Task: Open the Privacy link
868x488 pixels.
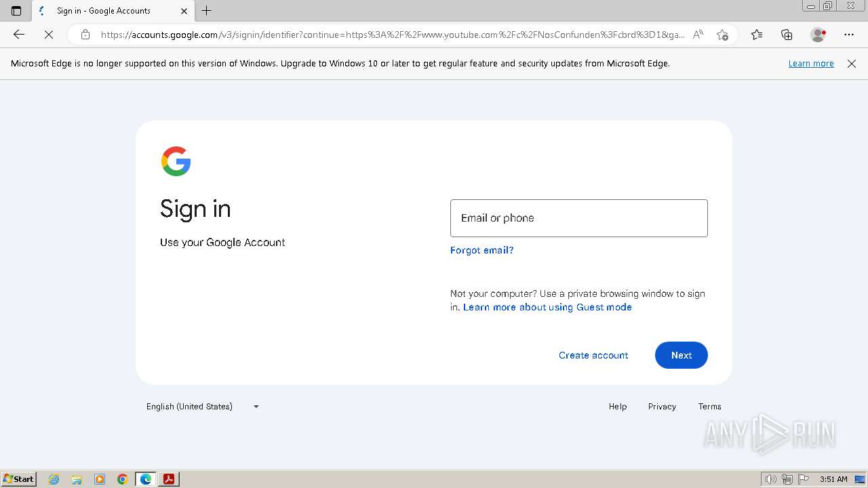Action: [662, 407]
